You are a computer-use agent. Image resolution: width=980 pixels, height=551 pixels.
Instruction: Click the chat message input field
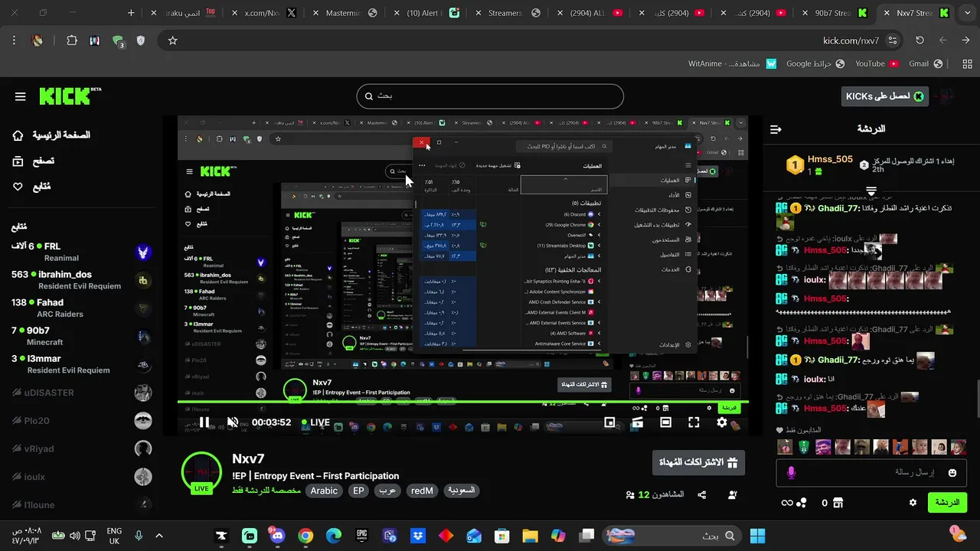pos(871,473)
